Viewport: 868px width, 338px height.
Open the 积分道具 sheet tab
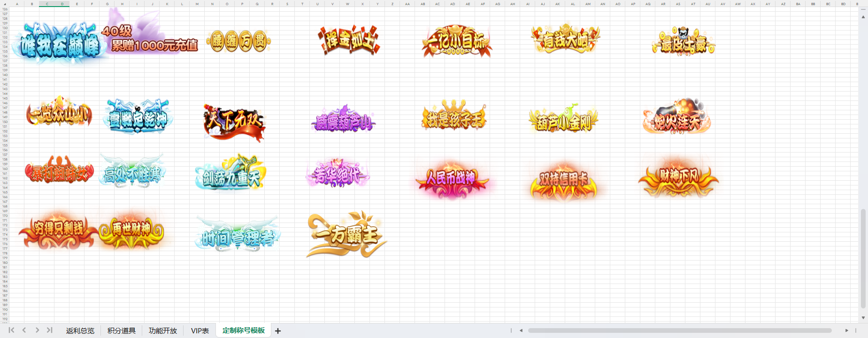[x=121, y=331]
